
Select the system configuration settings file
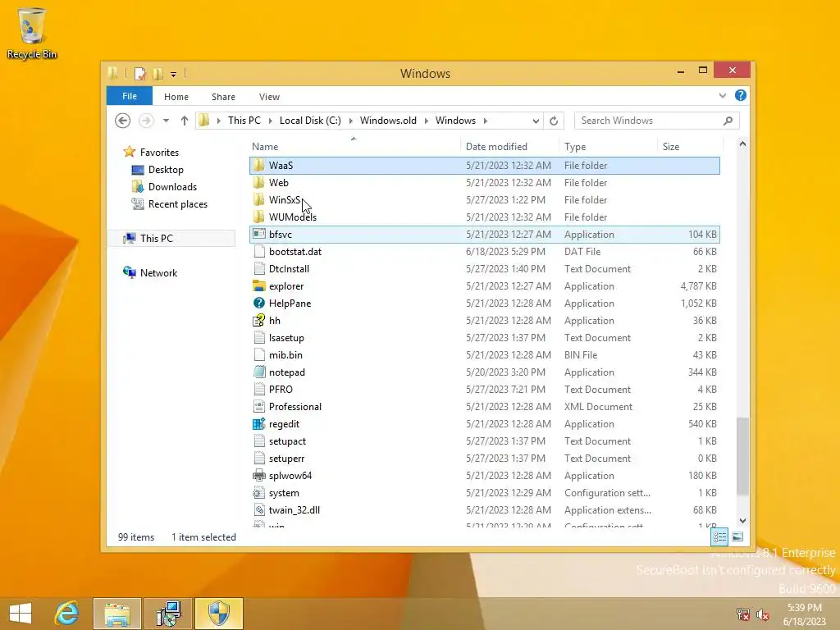[x=484, y=493]
